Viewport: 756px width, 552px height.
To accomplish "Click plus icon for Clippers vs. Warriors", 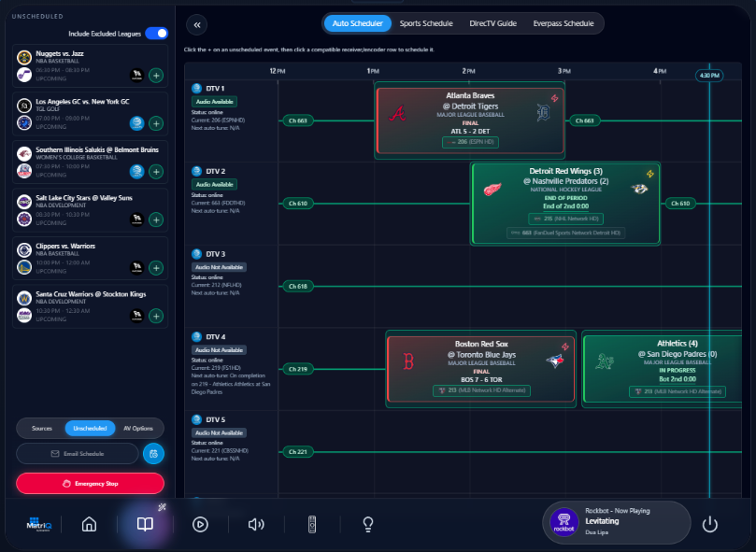I will pos(156,268).
